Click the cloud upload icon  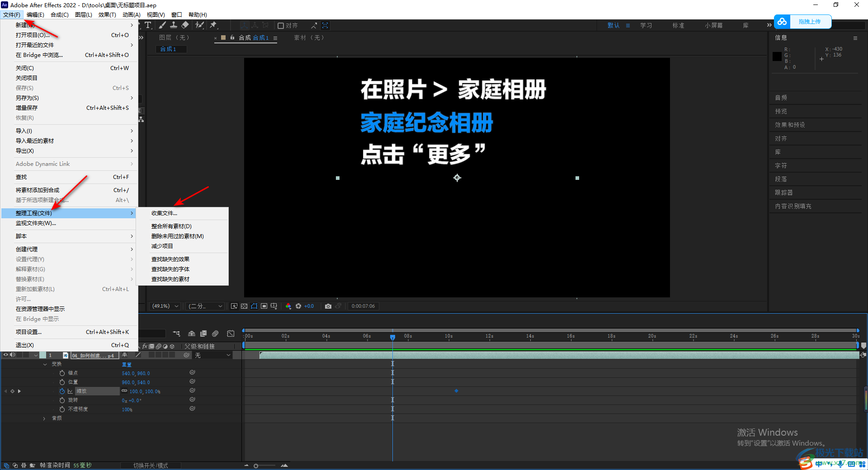click(x=783, y=21)
